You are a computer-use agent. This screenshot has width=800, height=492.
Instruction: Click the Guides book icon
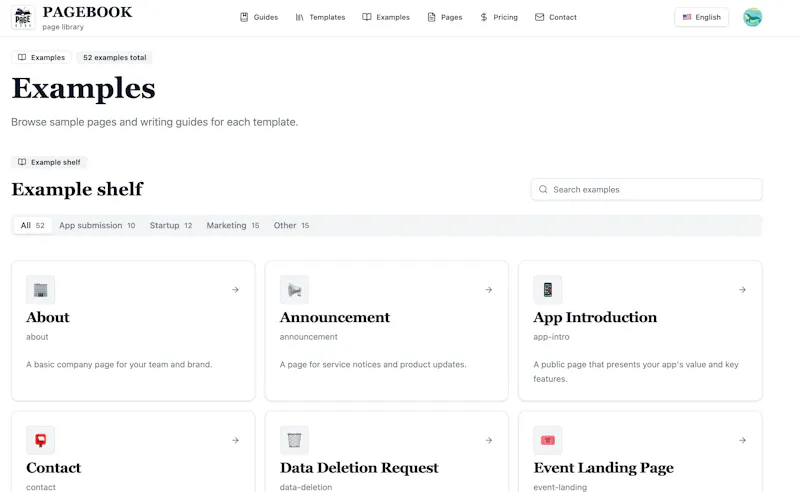tap(244, 17)
